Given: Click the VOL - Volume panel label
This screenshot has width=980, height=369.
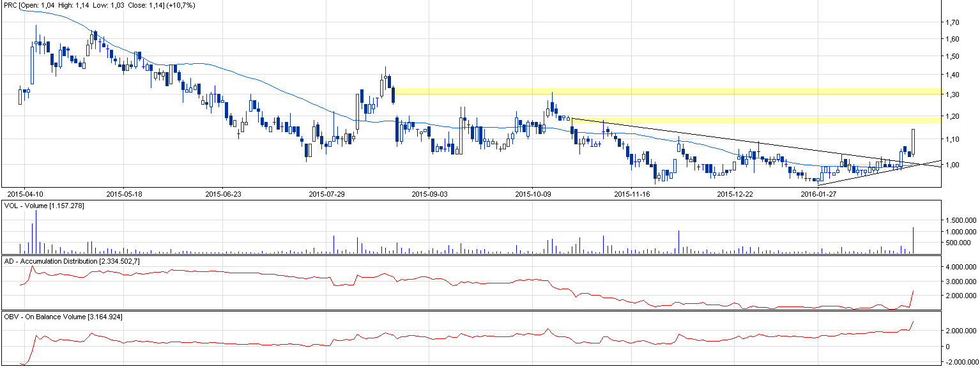Looking at the screenshot, I should 43,206.
